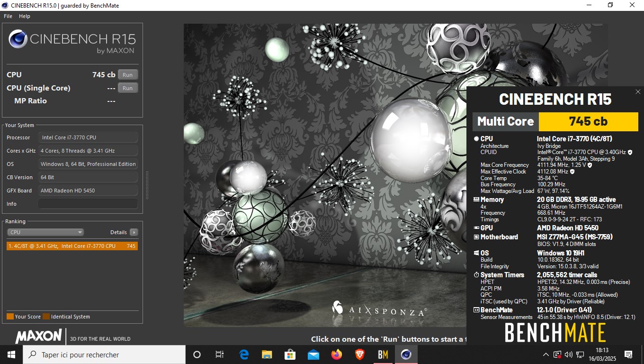644x364 pixels.
Task: Run the multi-core CPU benchmark
Action: (x=128, y=75)
